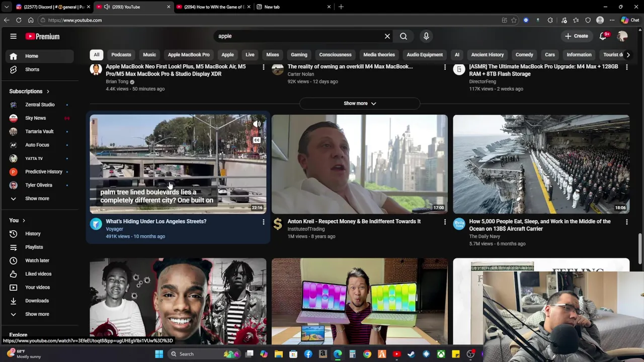The height and width of the screenshot is (362, 644).
Task: Select the Podcasts filter chip
Action: click(121, 55)
